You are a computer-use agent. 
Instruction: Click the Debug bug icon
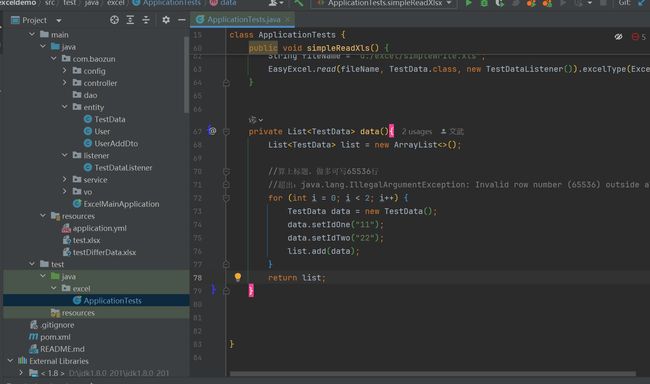pos(484,3)
